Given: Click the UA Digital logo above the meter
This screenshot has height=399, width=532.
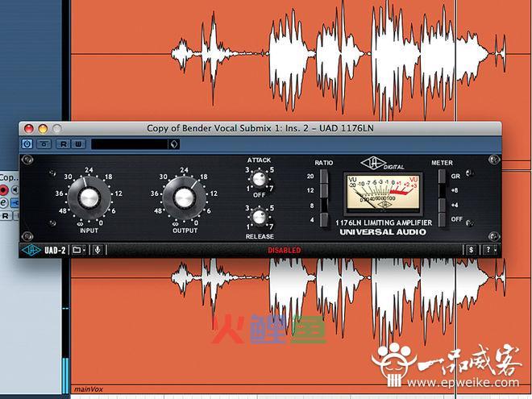Looking at the screenshot, I should [x=383, y=164].
